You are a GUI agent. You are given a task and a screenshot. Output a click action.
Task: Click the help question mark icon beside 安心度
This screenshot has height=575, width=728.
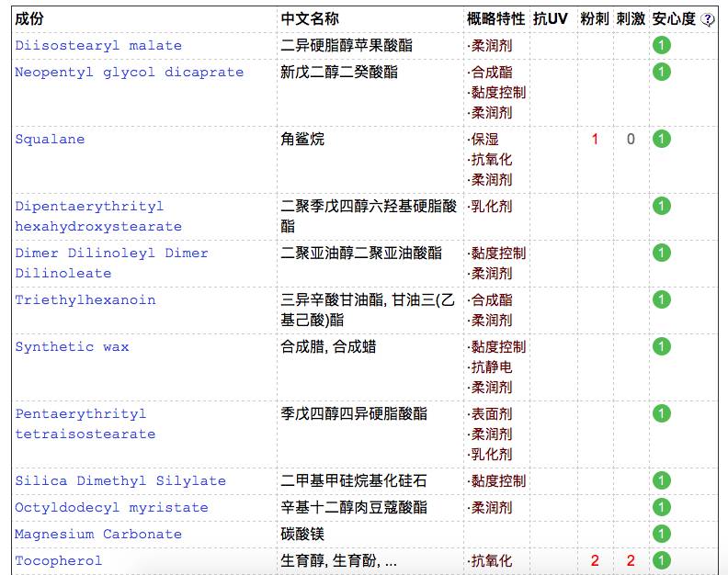[708, 19]
